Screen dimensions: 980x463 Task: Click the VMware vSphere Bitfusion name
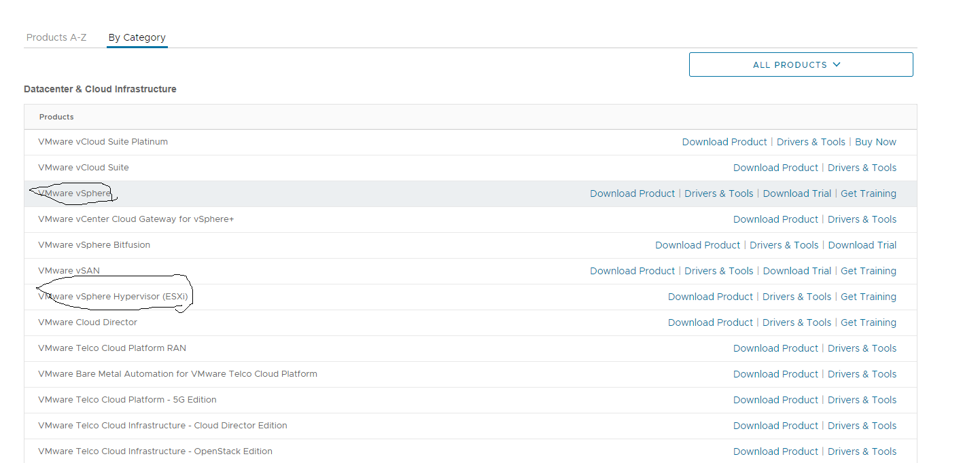click(94, 245)
